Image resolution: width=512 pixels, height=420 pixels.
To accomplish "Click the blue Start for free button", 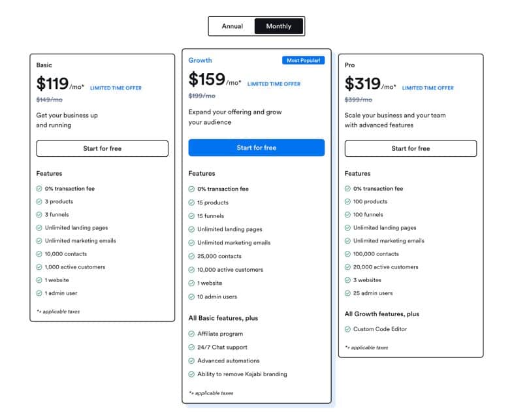I will click(x=256, y=148).
